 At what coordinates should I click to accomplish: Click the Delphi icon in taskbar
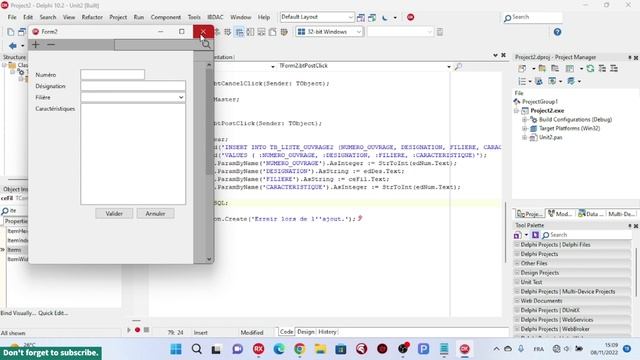click(x=464, y=349)
